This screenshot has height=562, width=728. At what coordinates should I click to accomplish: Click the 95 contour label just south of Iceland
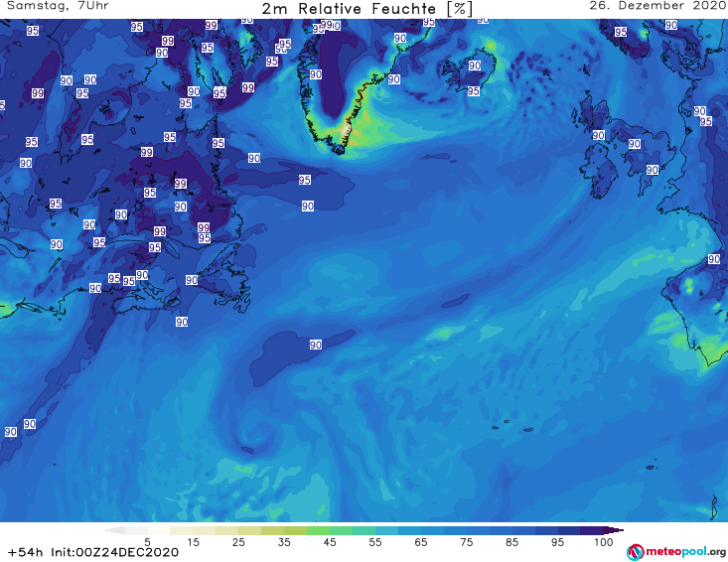(x=474, y=91)
